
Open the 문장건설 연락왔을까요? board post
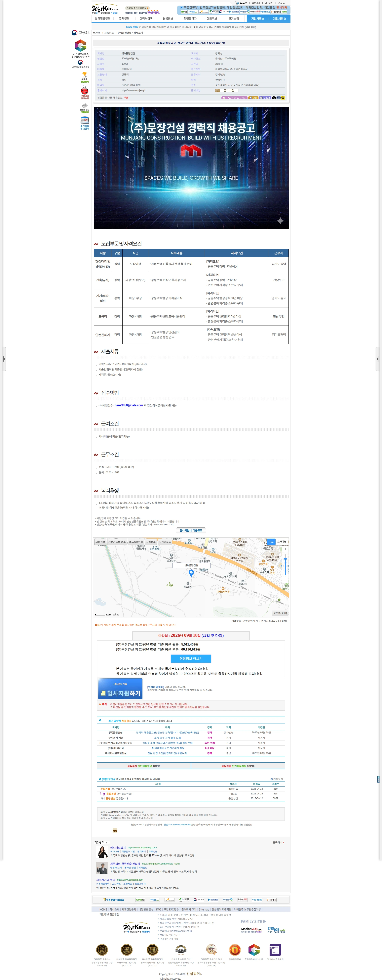(113, 789)
